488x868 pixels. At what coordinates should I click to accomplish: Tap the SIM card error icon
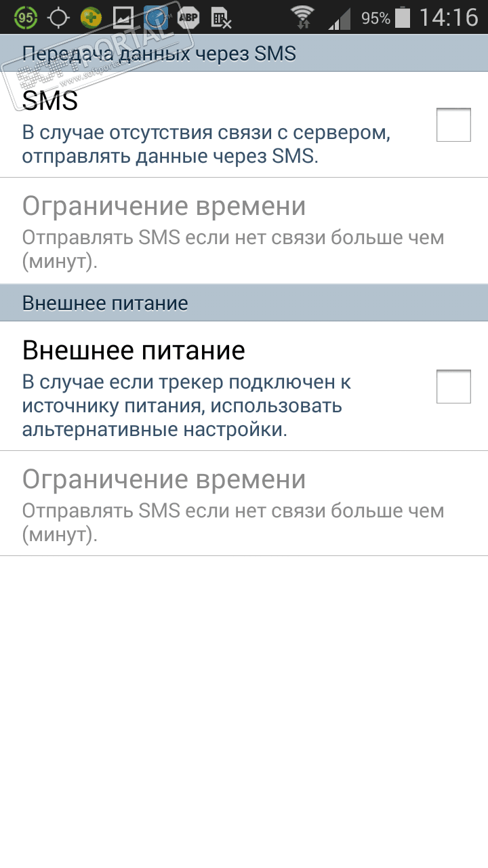(221, 18)
